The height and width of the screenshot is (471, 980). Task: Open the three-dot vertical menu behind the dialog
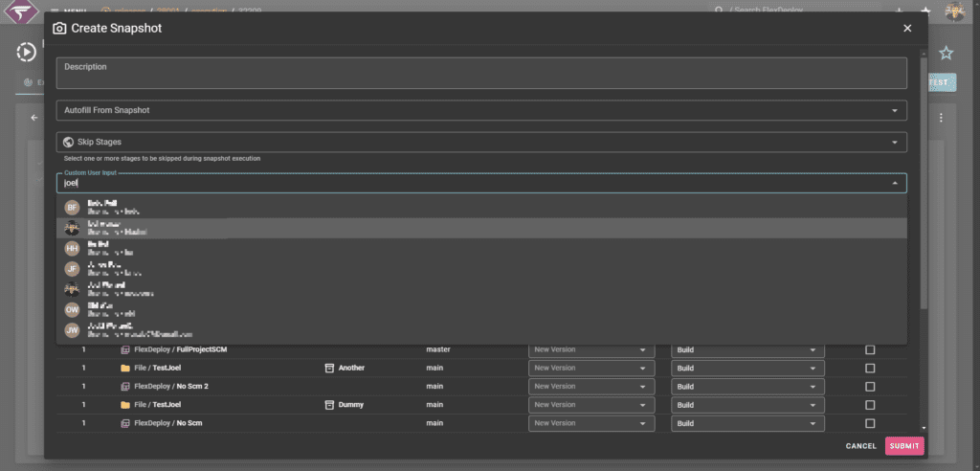pyautogui.click(x=941, y=118)
